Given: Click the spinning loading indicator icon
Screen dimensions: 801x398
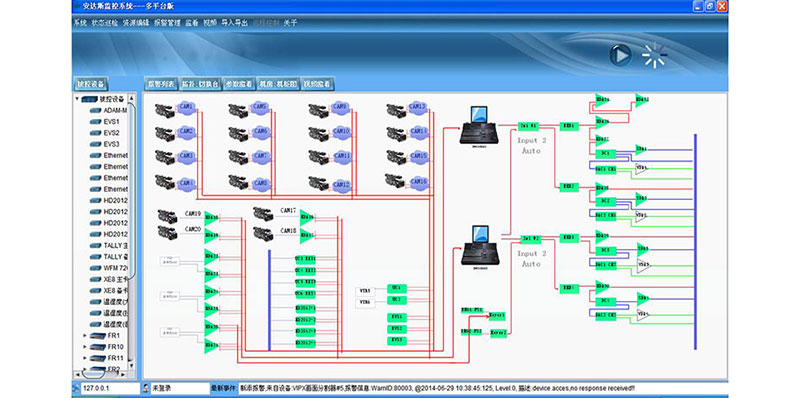Looking at the screenshot, I should click(x=654, y=55).
